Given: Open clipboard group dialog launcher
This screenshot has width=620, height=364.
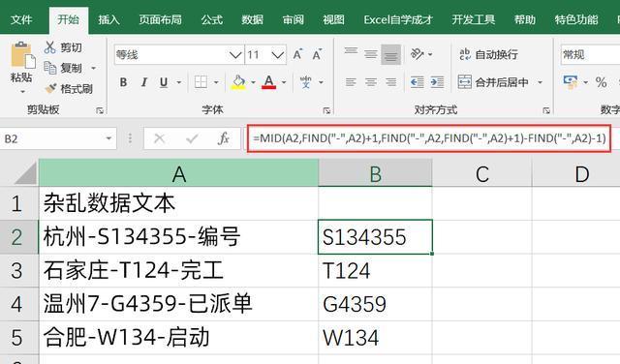Looking at the screenshot, I should 100,110.
